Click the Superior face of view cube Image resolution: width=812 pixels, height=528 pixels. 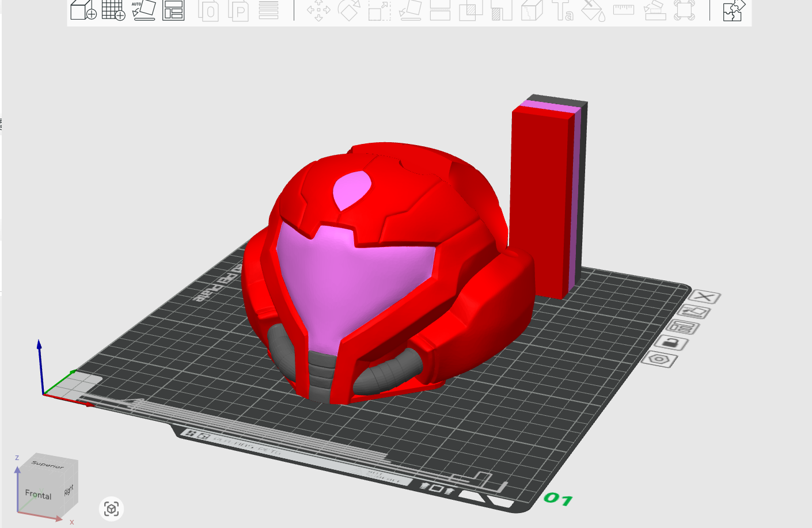(x=47, y=464)
